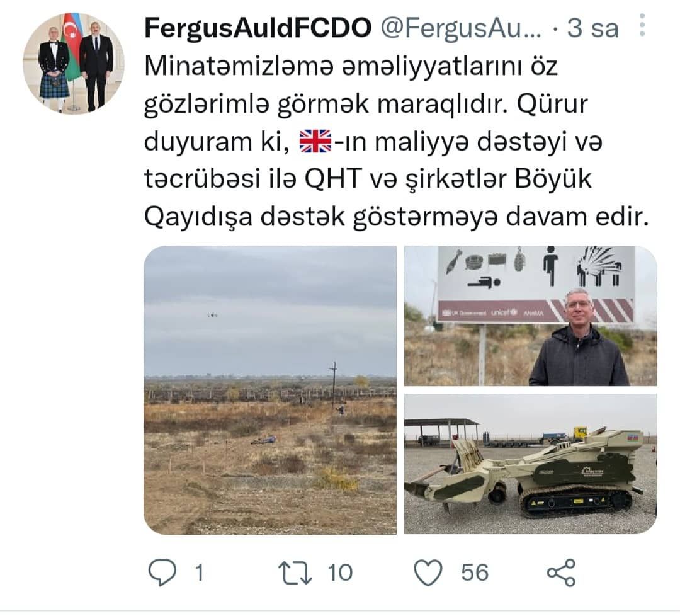Click the like count 56
The width and height of the screenshot is (680, 616).
tap(475, 573)
